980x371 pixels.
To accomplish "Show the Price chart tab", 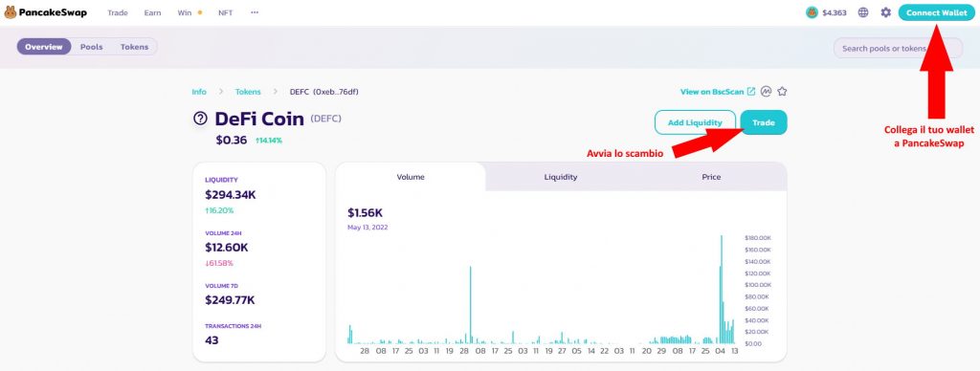I will (711, 177).
